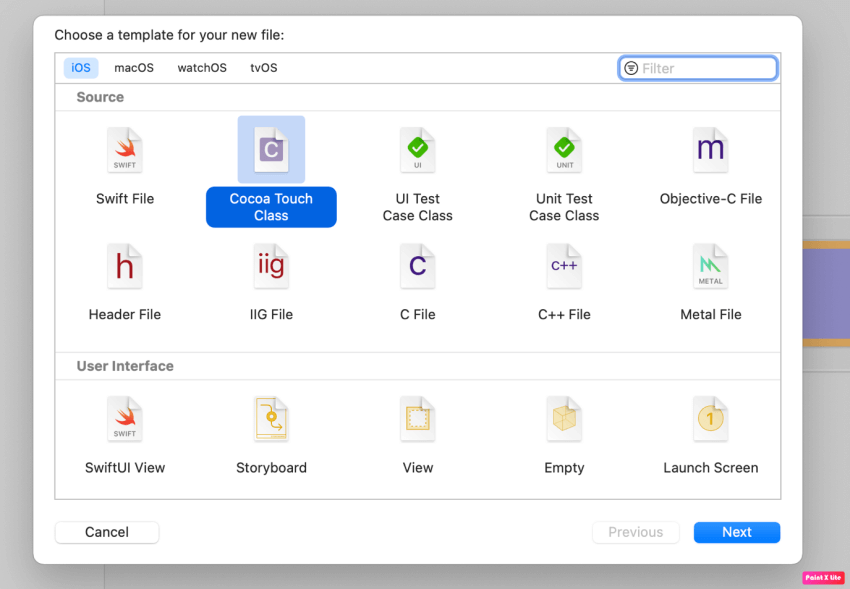Screen dimensions: 850x589
Task: Pick the Storyboard template
Action: pos(271,419)
